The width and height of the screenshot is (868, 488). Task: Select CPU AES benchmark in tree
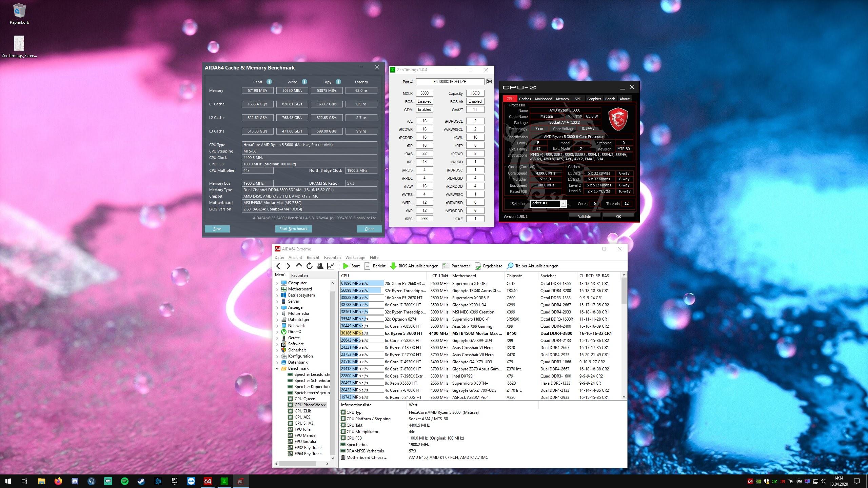[x=302, y=417]
